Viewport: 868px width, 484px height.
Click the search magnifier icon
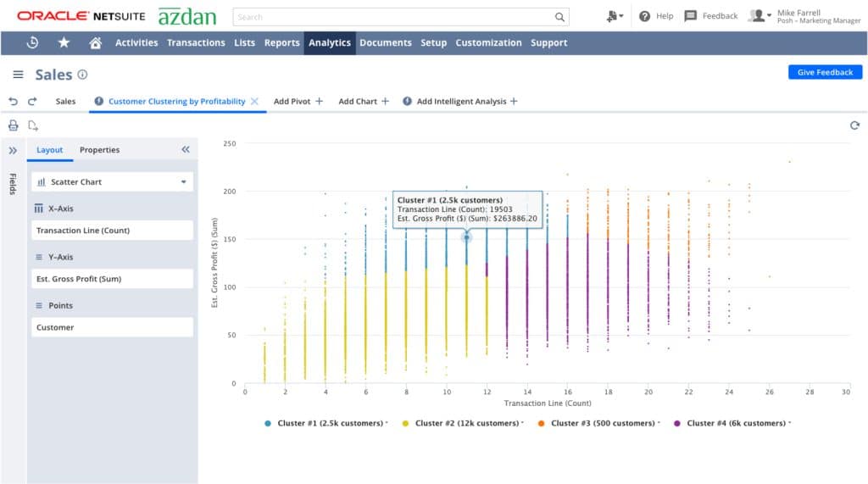[x=559, y=17]
